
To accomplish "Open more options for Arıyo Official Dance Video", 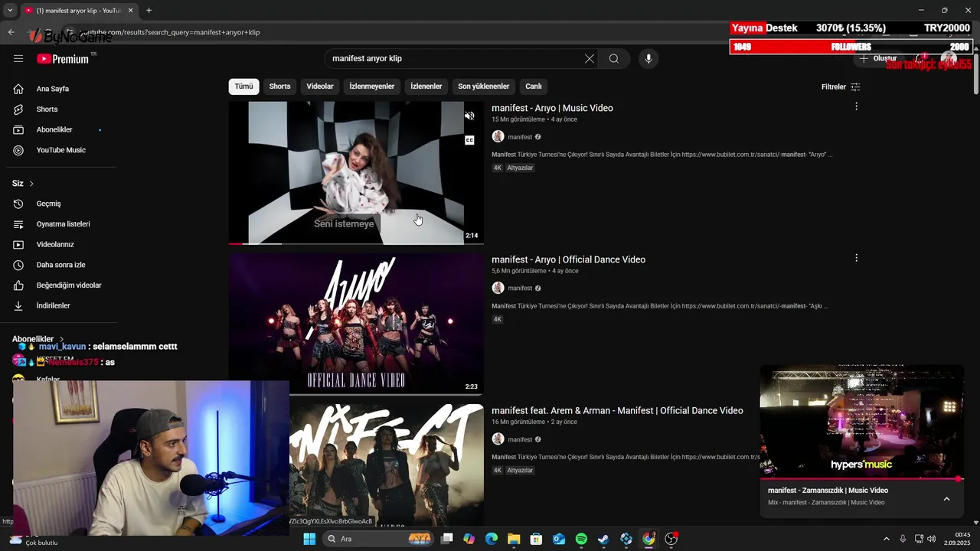I will tap(856, 258).
